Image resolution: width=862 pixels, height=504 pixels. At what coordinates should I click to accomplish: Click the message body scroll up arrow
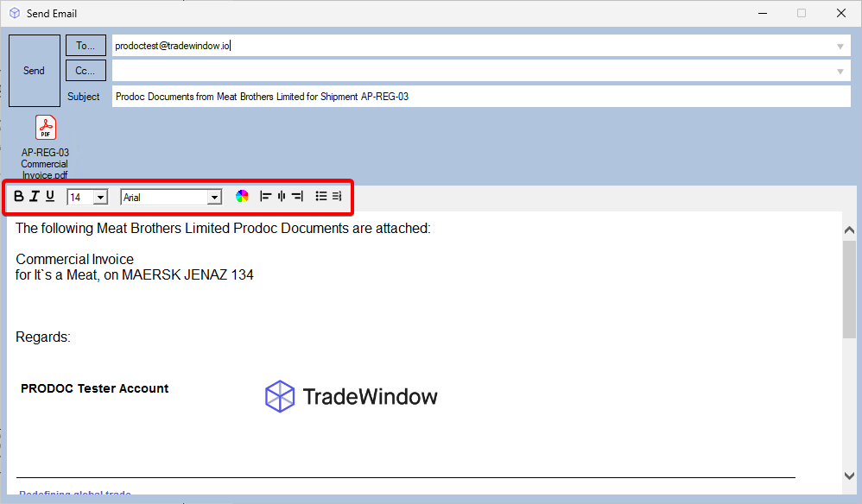pos(849,230)
